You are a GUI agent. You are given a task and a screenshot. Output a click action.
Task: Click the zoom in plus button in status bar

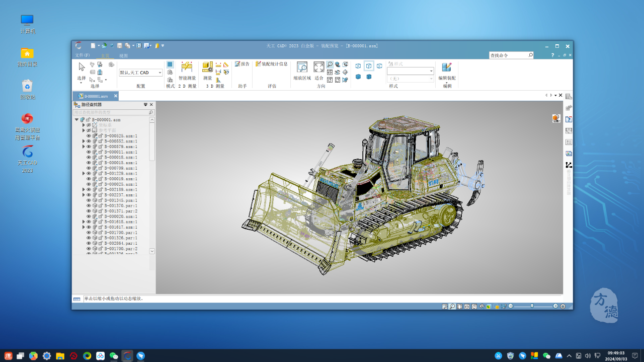coord(555,306)
